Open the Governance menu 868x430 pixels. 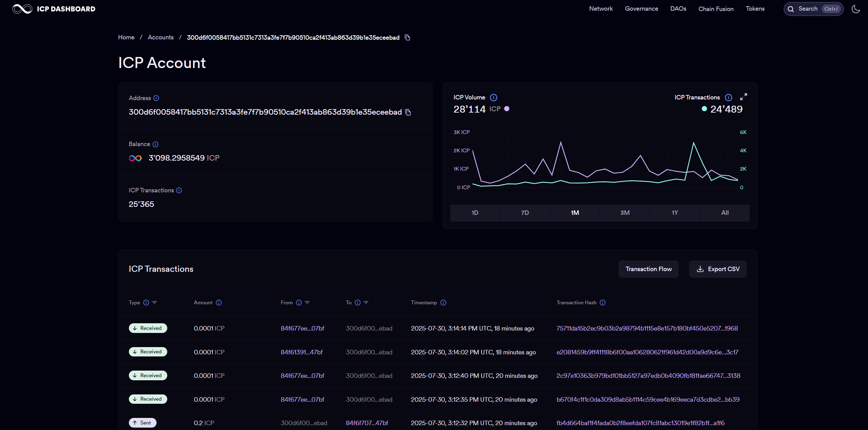tap(641, 9)
